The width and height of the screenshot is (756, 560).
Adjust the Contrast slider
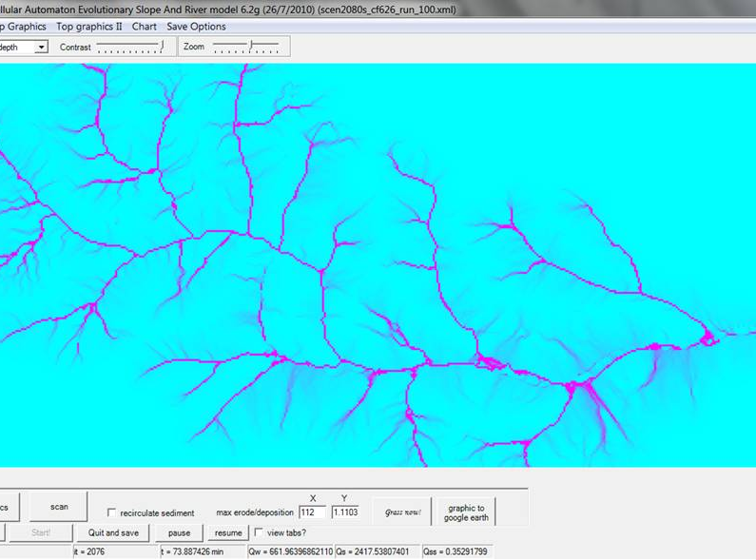pos(130,47)
